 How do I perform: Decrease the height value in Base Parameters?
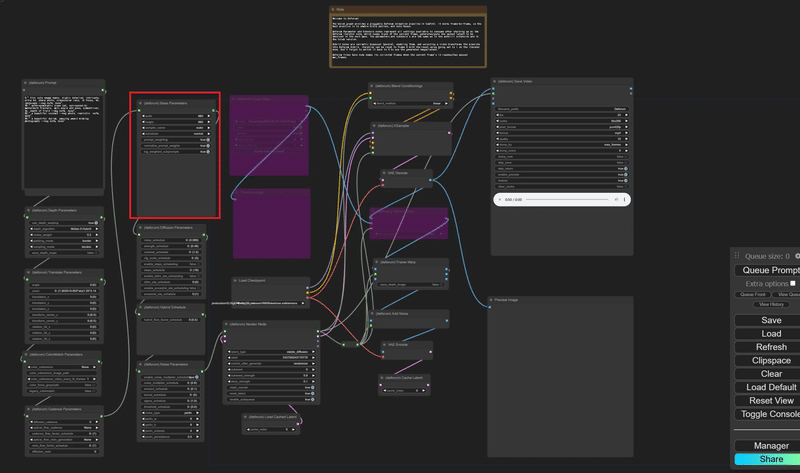[143, 122]
